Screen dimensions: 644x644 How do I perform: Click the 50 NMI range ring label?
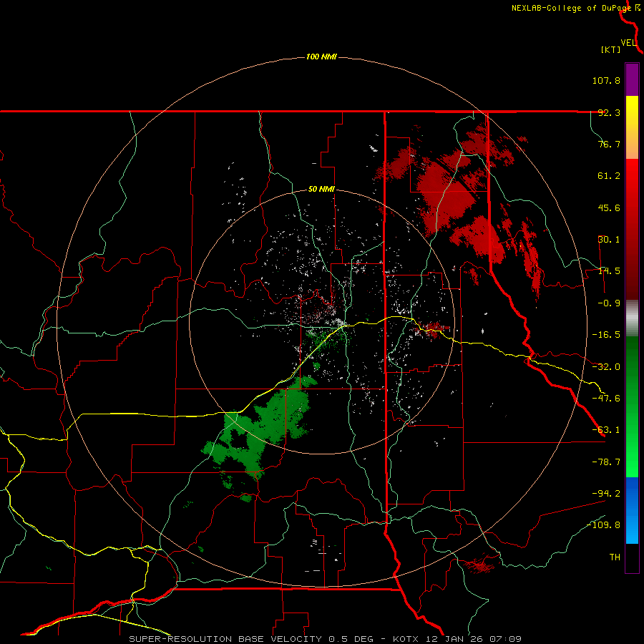pyautogui.click(x=321, y=190)
